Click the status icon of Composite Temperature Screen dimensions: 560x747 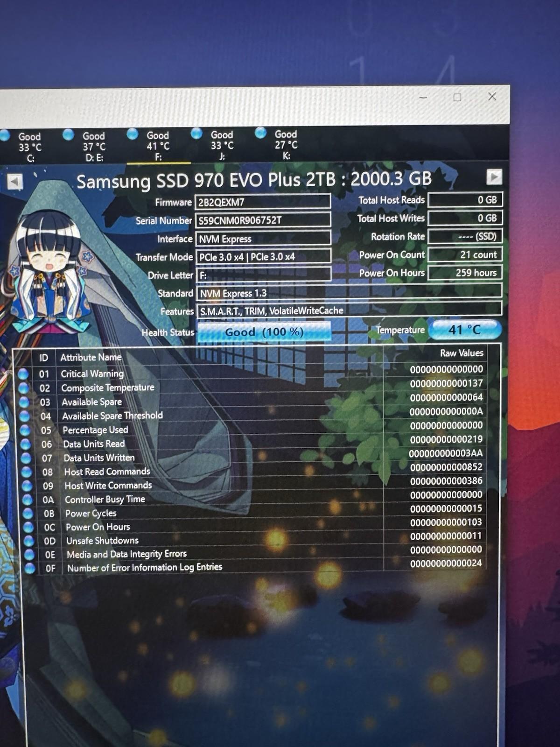pyautogui.click(x=24, y=388)
